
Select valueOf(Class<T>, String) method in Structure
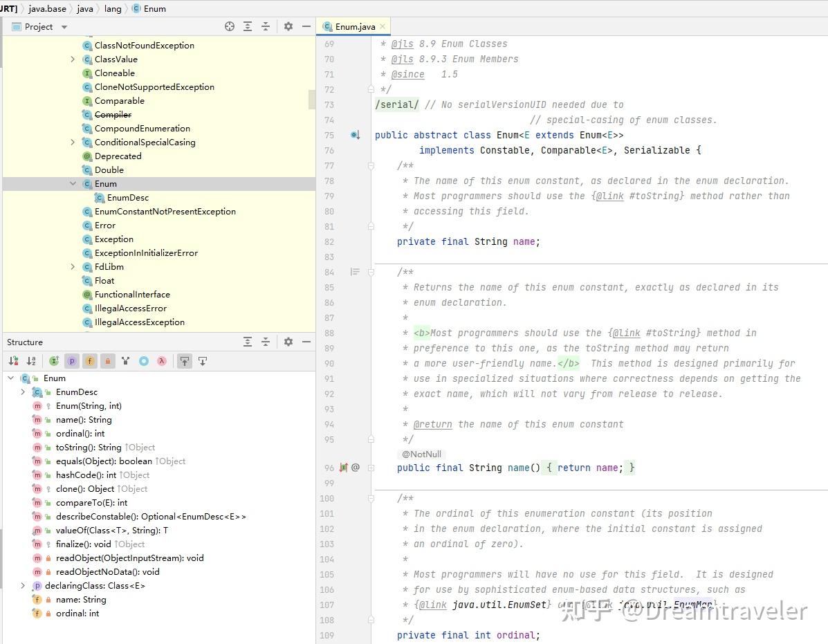tap(112, 531)
